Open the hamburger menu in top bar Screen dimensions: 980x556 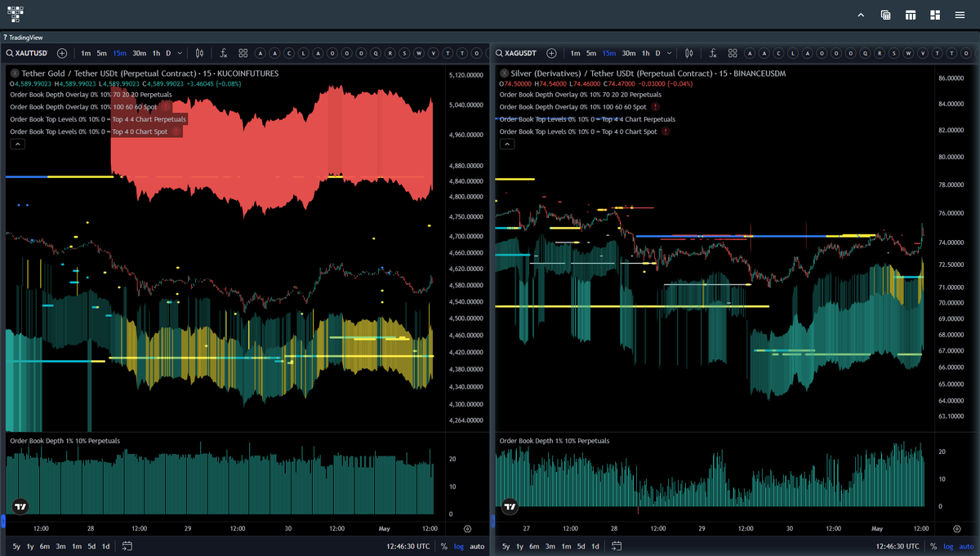tap(960, 15)
